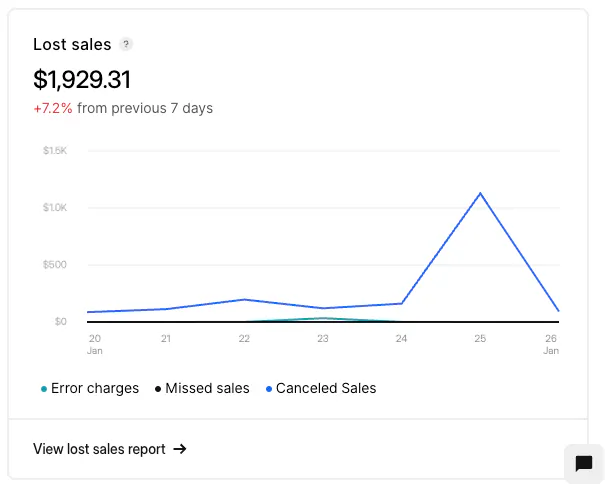Click the teal Error charges legend dot
The height and width of the screenshot is (492, 605).
coord(44,389)
